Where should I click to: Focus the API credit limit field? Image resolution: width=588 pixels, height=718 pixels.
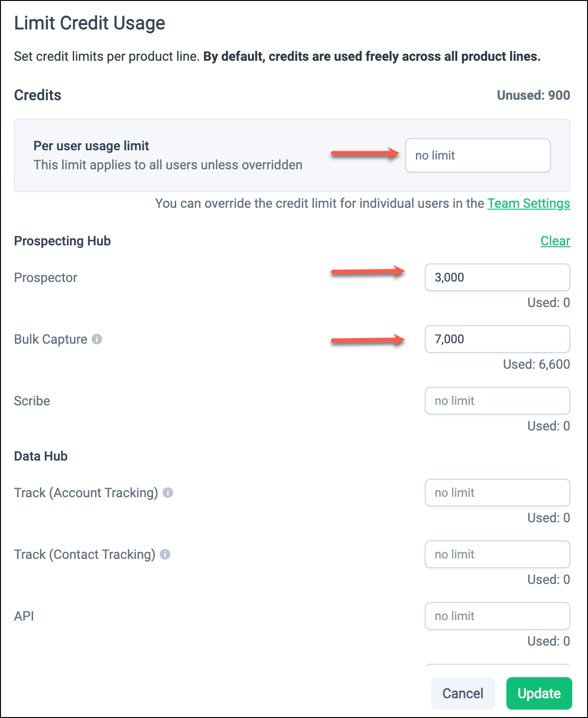(497, 616)
